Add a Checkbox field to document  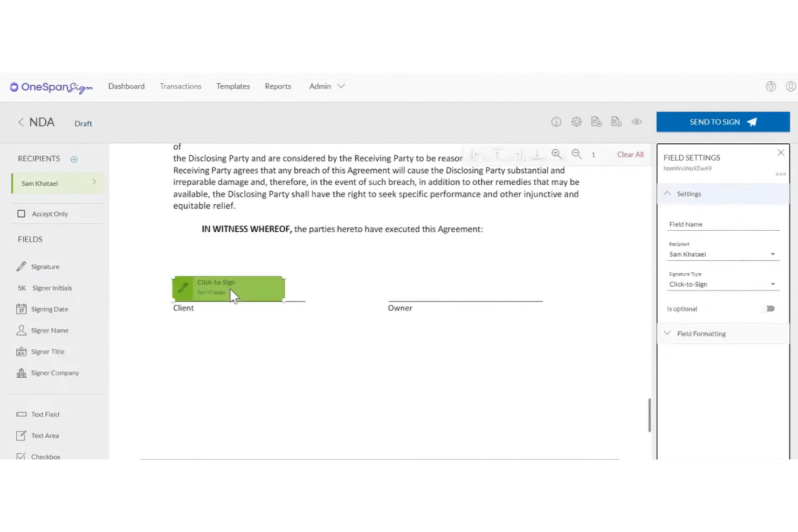click(45, 455)
